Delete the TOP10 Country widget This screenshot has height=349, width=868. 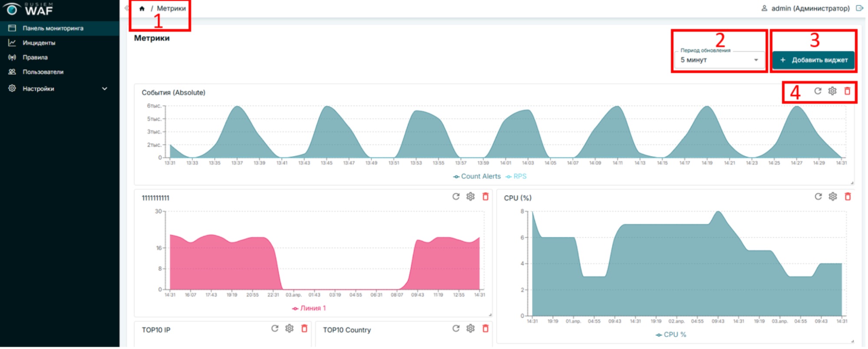[x=485, y=329]
